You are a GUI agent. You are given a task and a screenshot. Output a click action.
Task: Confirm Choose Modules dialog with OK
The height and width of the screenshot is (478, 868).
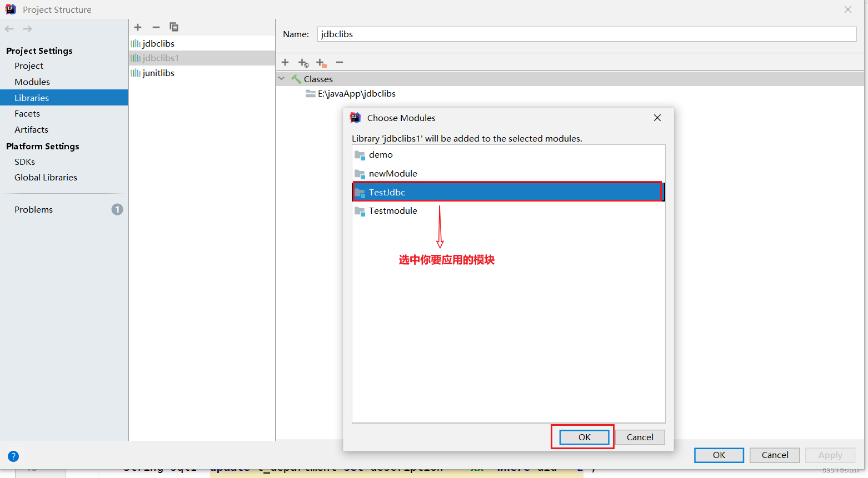(x=584, y=437)
